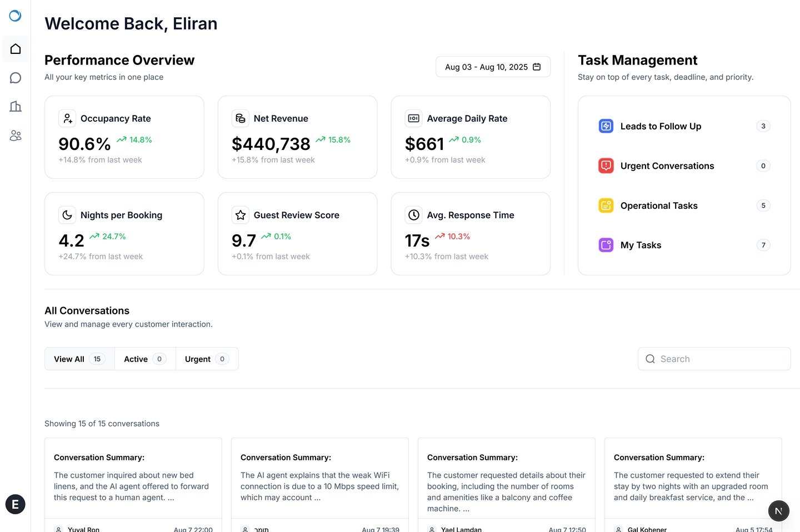Click the count badge next to My Tasks
This screenshot has height=532, width=800.
763,245
